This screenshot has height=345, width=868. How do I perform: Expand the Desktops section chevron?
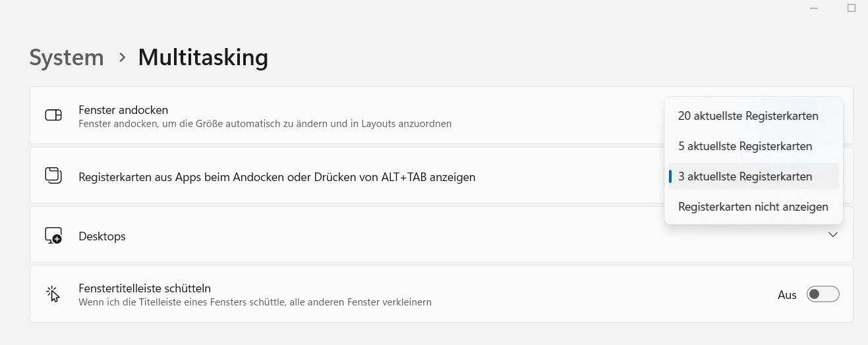pyautogui.click(x=833, y=235)
